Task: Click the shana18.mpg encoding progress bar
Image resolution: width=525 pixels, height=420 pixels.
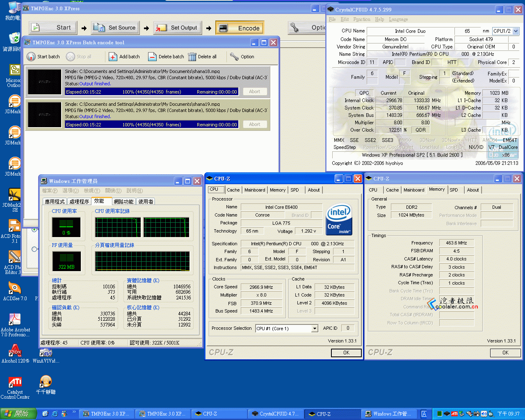Action: pyautogui.click(x=152, y=92)
